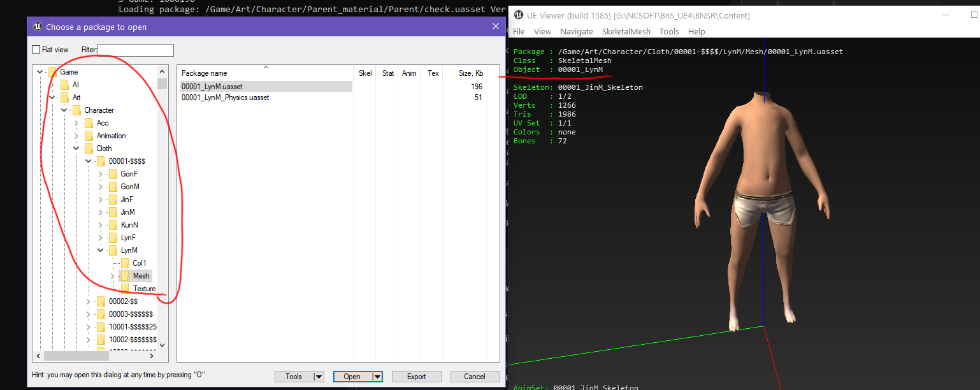Sort by the Package name column header
980x390 pixels.
[x=266, y=73]
